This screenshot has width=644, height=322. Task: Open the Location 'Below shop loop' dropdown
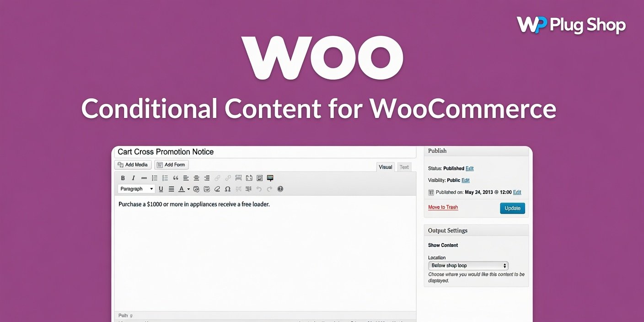[x=468, y=265]
